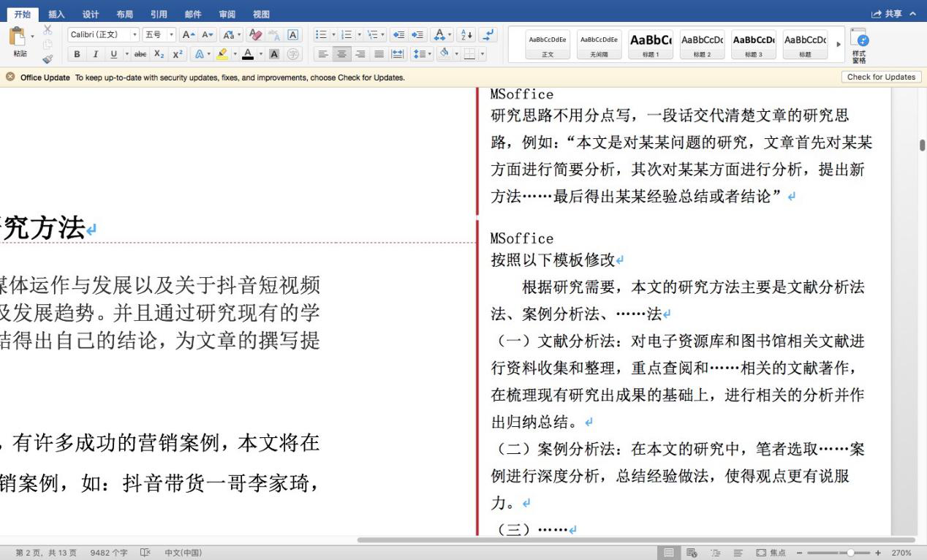Switch to web layout view icon
927x560 pixels.
[x=691, y=553]
